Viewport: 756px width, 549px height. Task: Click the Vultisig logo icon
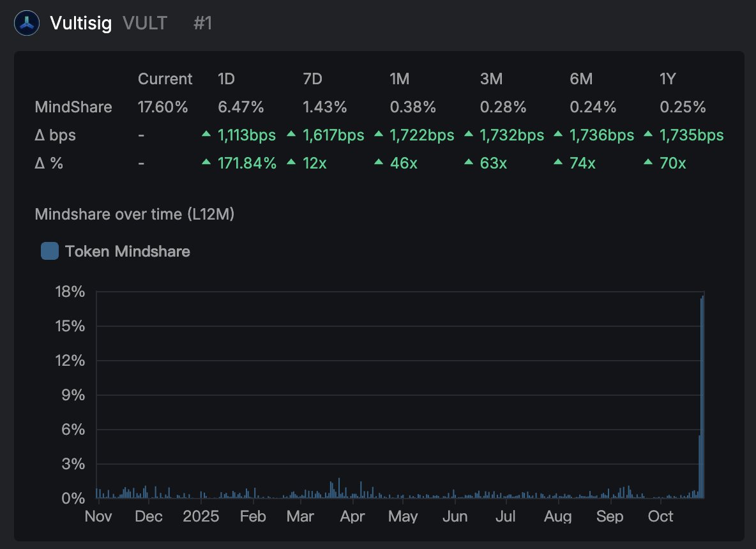(27, 24)
